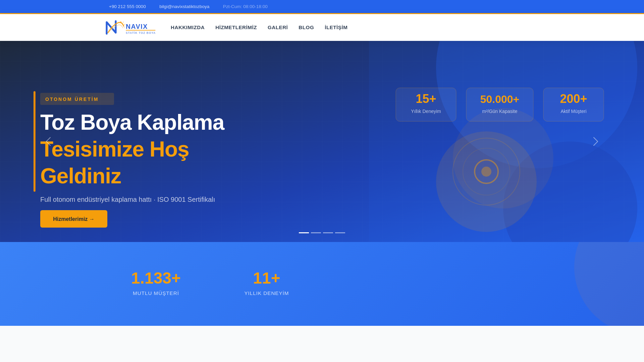Image resolution: width=644 pixels, height=362 pixels.
Task: Click the 11+ Yıllık Deneyim counter
Action: (x=267, y=284)
